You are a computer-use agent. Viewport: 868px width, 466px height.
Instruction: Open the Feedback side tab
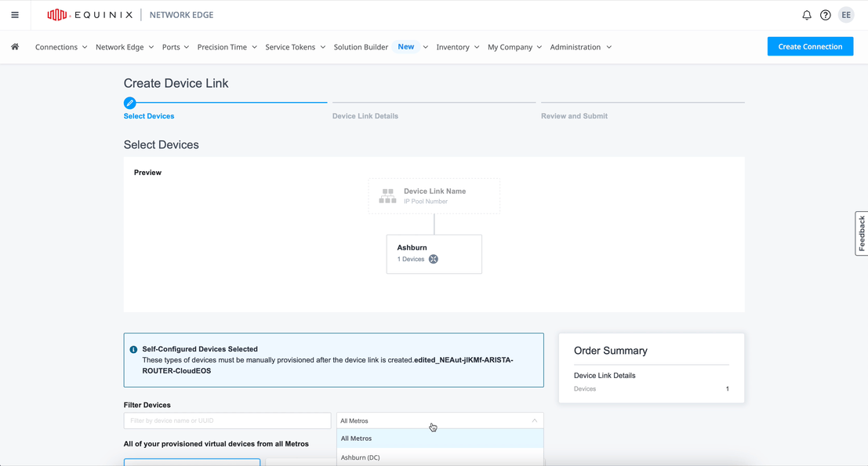coord(861,233)
